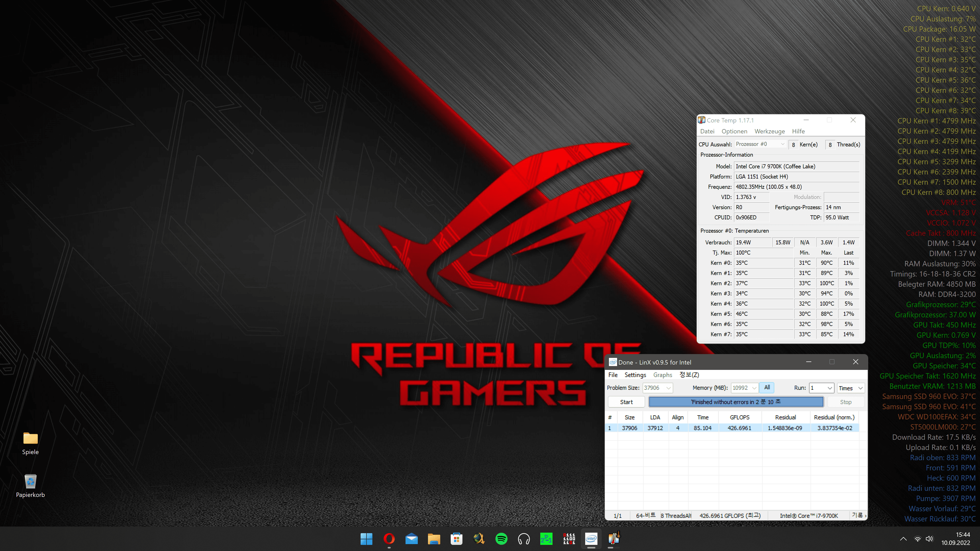Open the taskbar clock and date
The width and height of the screenshot is (980, 551).
coord(956,539)
